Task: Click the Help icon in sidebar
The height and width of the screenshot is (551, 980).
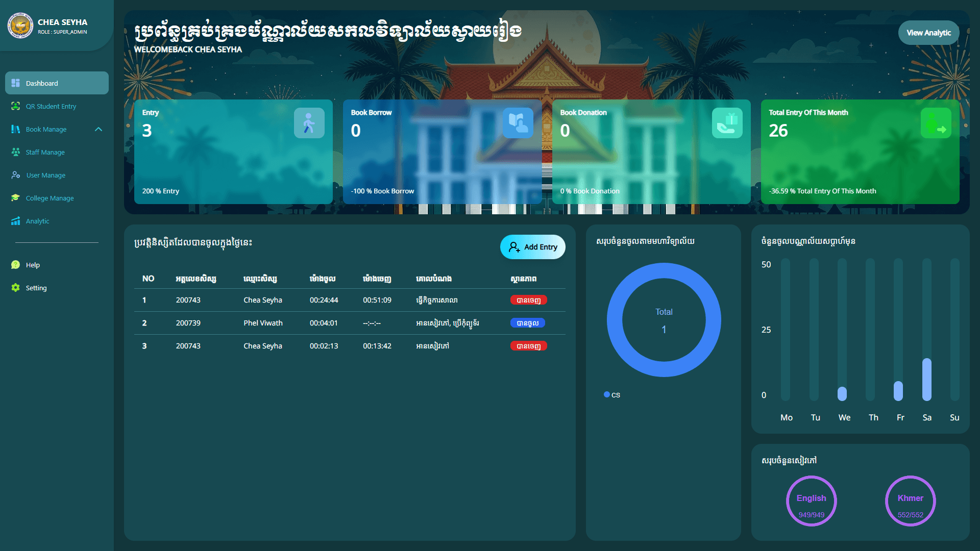Action: click(x=15, y=265)
